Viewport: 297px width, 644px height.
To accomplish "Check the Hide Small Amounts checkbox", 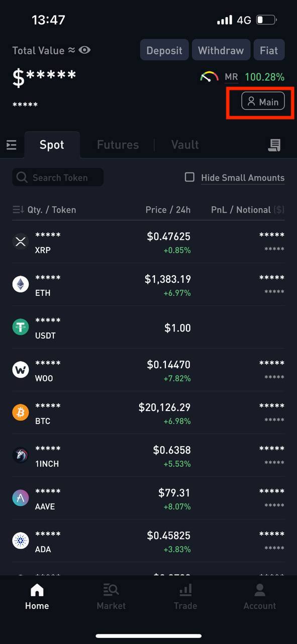I will pos(189,177).
